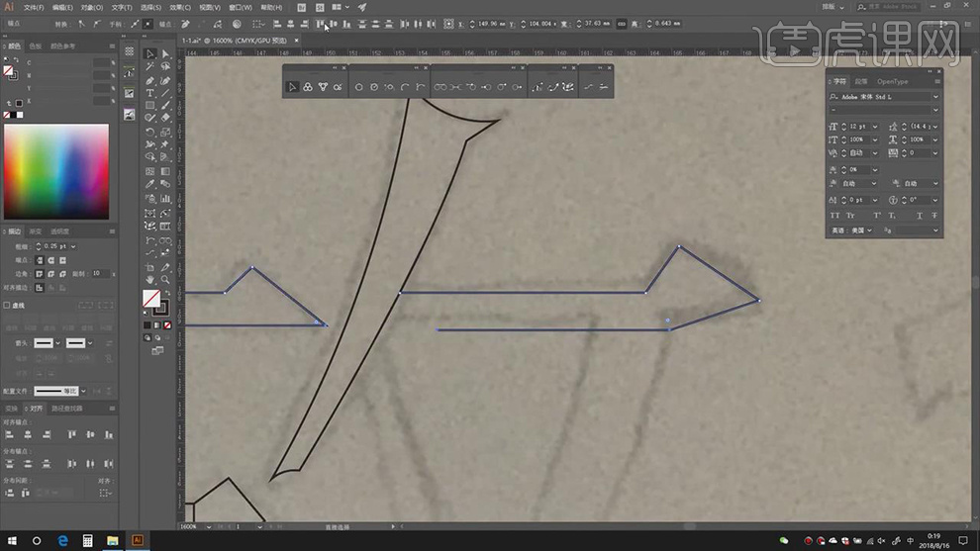The width and height of the screenshot is (980, 551).
Task: Switch to the OpenType tab
Action: click(892, 81)
